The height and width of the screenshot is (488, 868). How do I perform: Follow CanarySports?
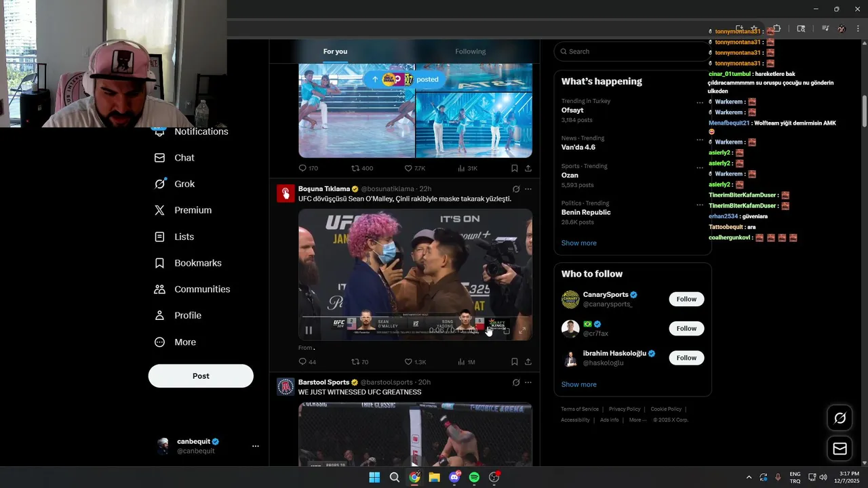[686, 300]
